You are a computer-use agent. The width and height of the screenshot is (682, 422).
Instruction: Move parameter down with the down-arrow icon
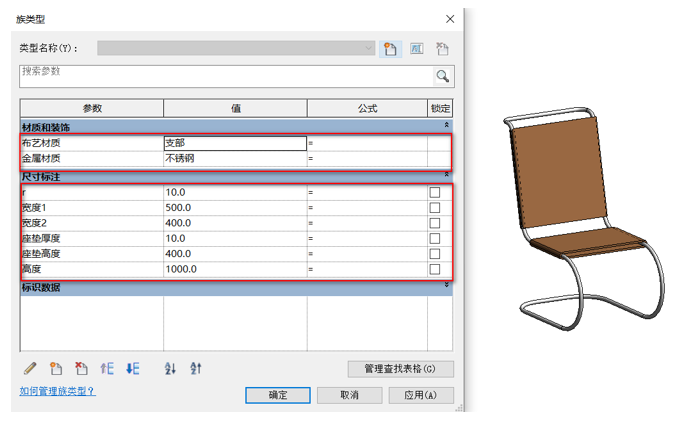[133, 368]
